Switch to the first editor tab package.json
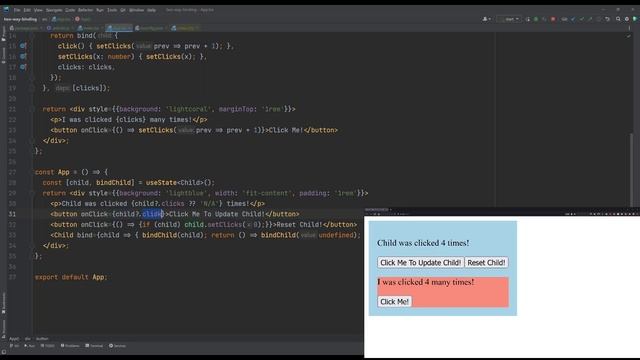This screenshot has height=360, width=640. pos(26,28)
